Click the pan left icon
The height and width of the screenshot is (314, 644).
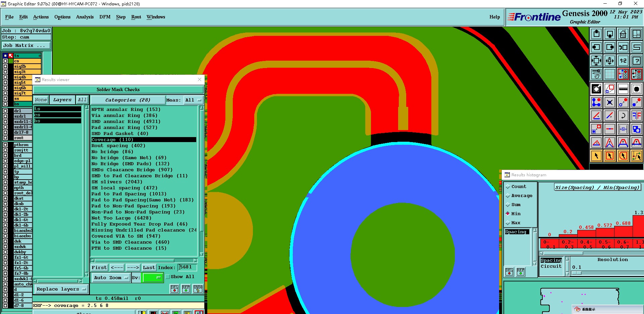(596, 47)
